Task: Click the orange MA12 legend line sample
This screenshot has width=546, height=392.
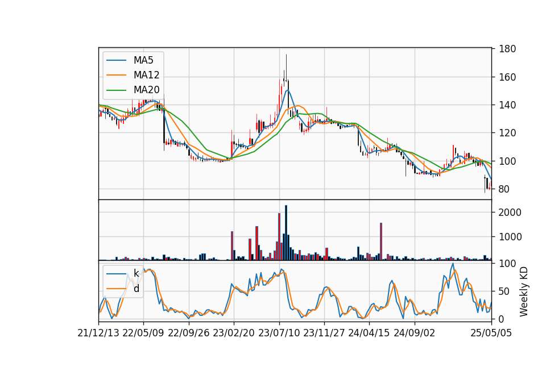Action: [116, 75]
